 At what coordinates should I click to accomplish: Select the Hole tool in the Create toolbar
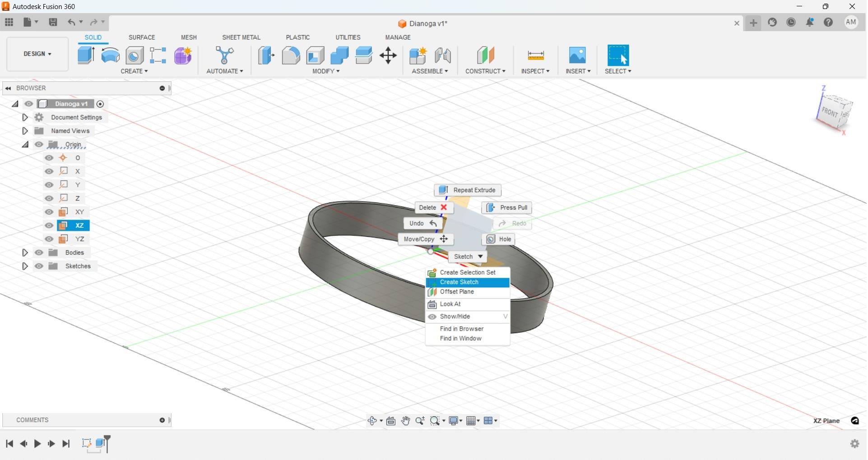coord(135,55)
